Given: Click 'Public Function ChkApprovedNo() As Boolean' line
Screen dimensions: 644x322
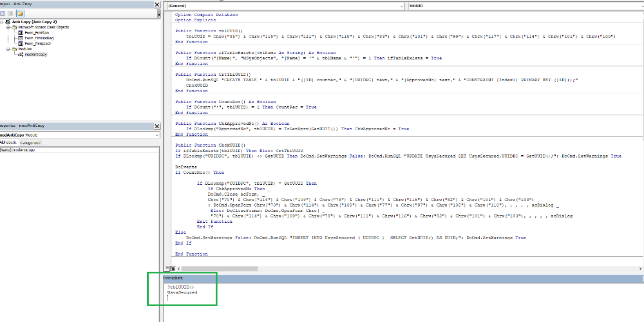Looking at the screenshot, I should pos(232,123).
